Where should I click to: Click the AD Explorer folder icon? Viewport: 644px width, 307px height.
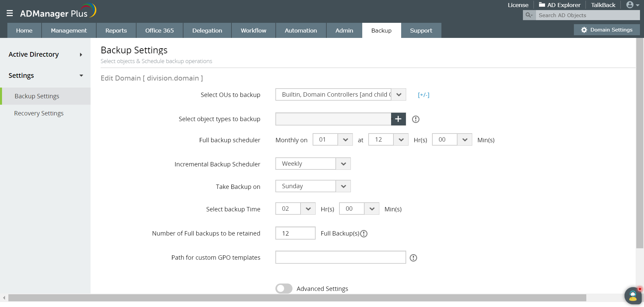[542, 5]
